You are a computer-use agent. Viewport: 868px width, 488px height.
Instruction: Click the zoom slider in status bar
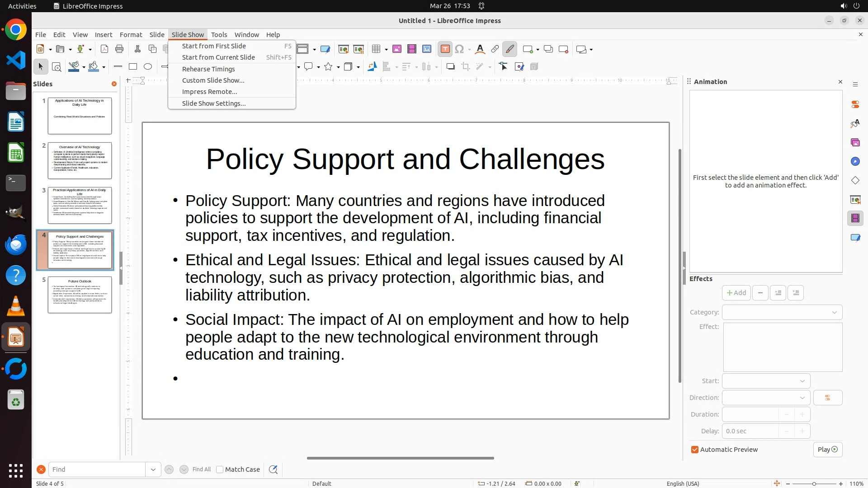tap(814, 484)
